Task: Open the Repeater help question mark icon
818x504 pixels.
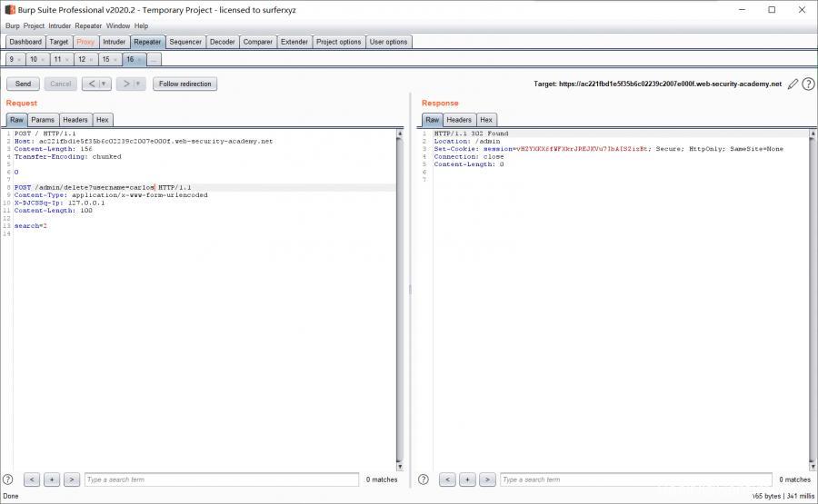Action: click(808, 84)
